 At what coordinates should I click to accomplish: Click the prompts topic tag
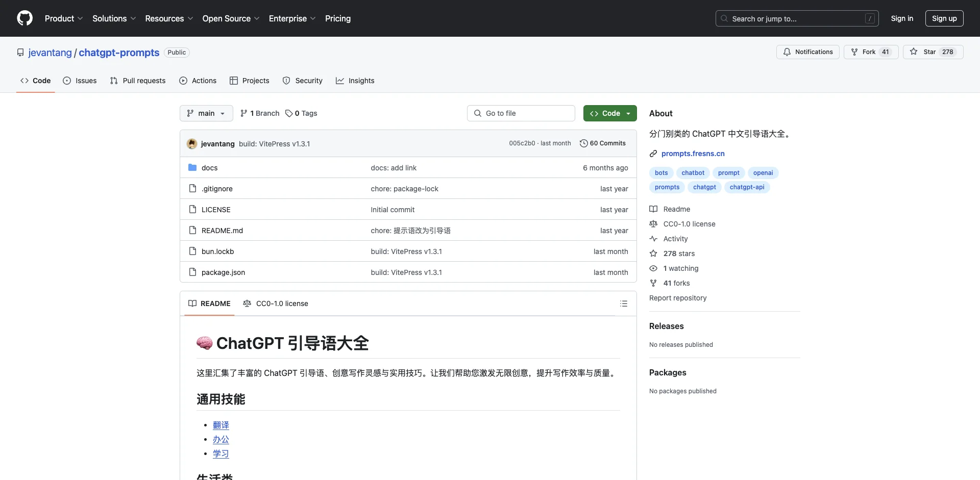pyautogui.click(x=667, y=187)
